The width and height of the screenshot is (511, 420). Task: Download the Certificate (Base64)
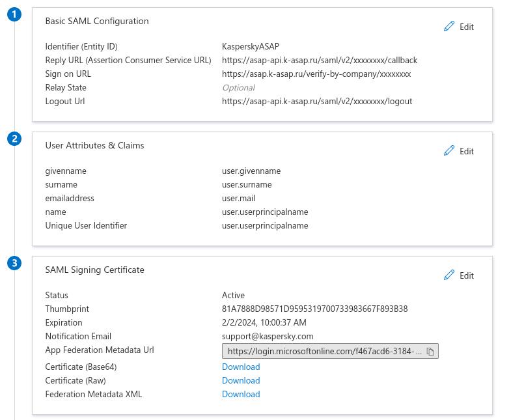click(x=241, y=367)
